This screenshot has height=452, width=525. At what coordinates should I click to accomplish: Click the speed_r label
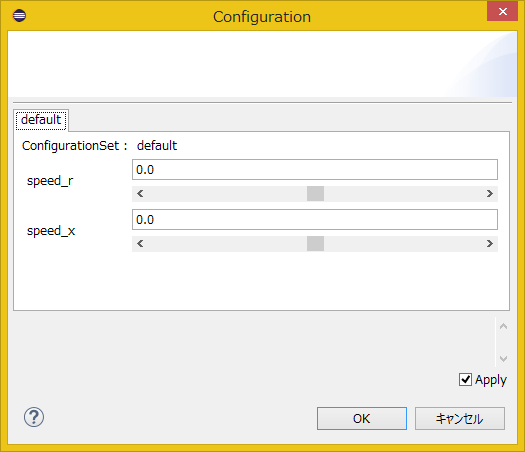(x=50, y=181)
